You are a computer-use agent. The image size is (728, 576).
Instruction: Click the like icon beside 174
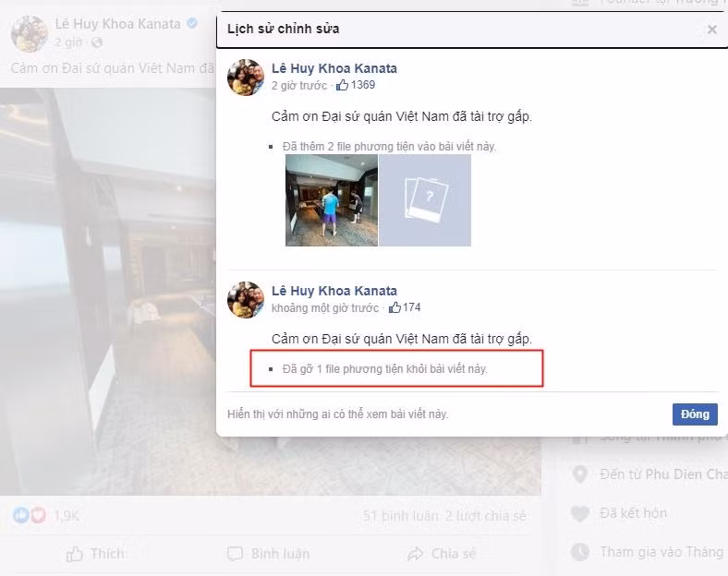point(394,307)
